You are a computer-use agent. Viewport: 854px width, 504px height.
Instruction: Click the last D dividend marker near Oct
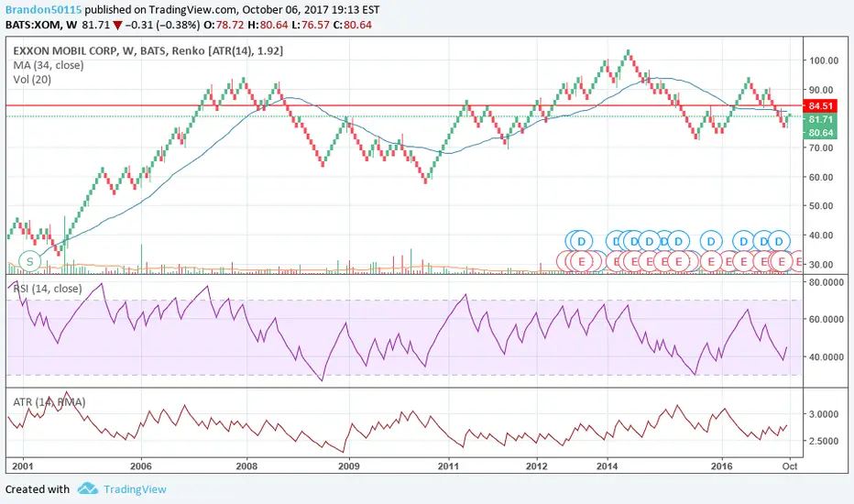pyautogui.click(x=779, y=241)
